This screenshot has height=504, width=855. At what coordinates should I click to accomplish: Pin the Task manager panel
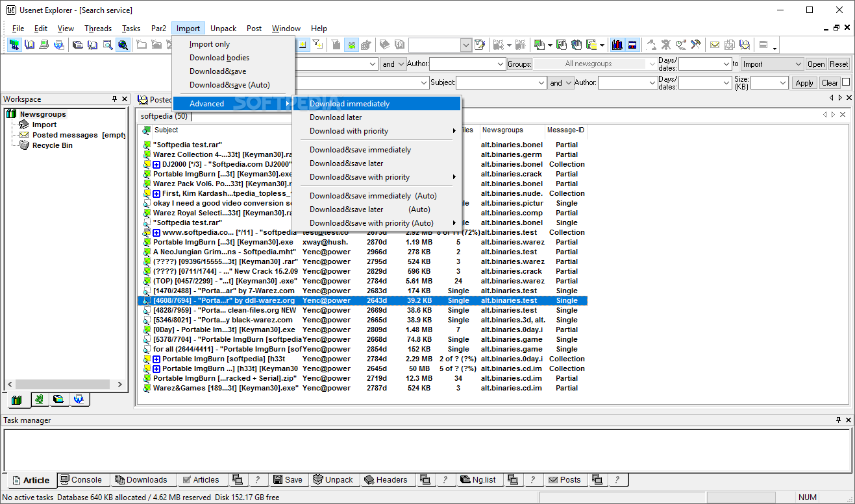click(x=838, y=420)
